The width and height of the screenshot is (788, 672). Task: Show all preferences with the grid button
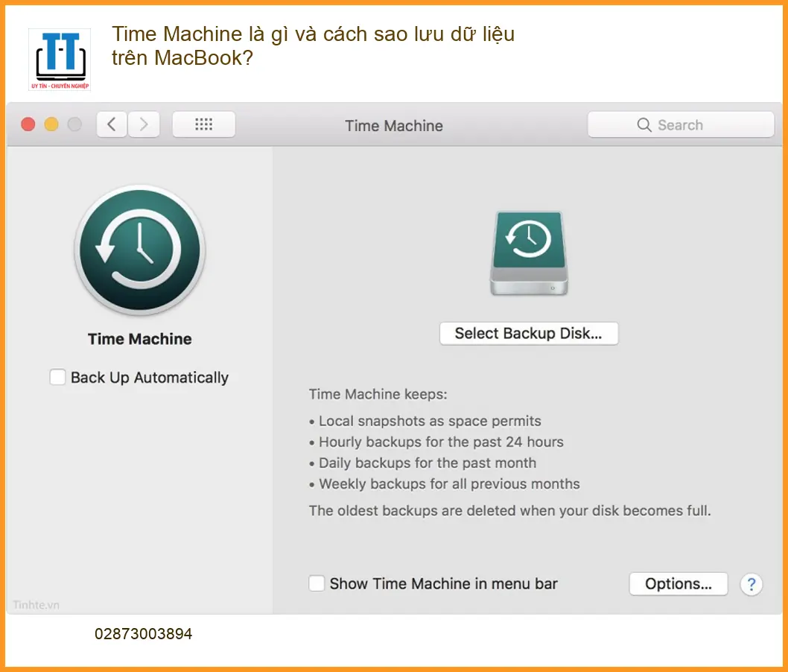[x=203, y=124]
